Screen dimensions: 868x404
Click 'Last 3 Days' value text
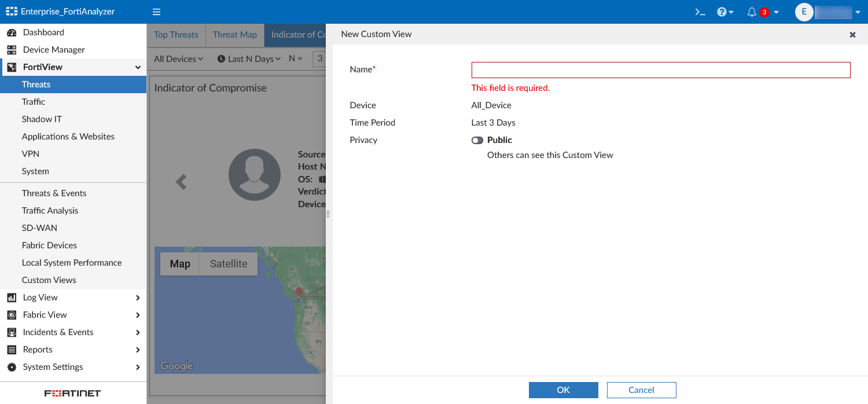pos(494,123)
